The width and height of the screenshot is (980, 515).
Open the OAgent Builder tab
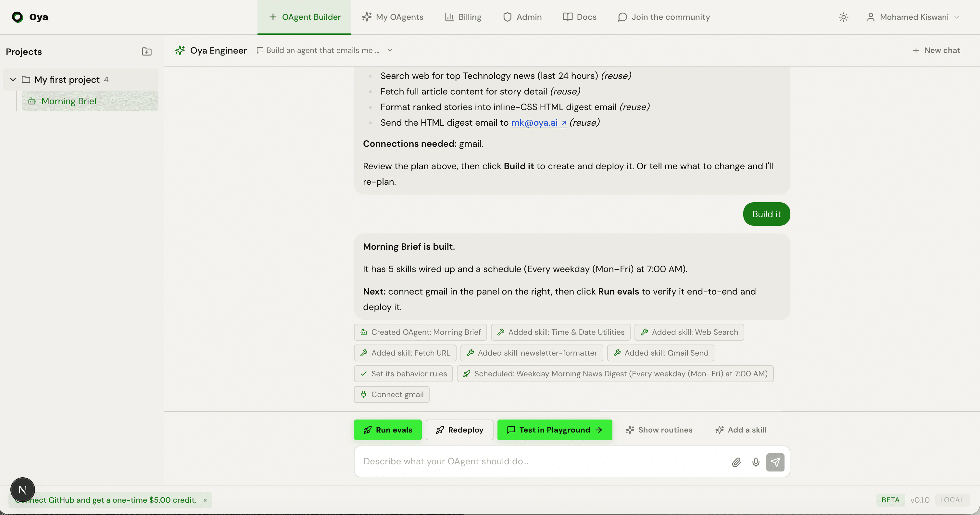click(304, 17)
